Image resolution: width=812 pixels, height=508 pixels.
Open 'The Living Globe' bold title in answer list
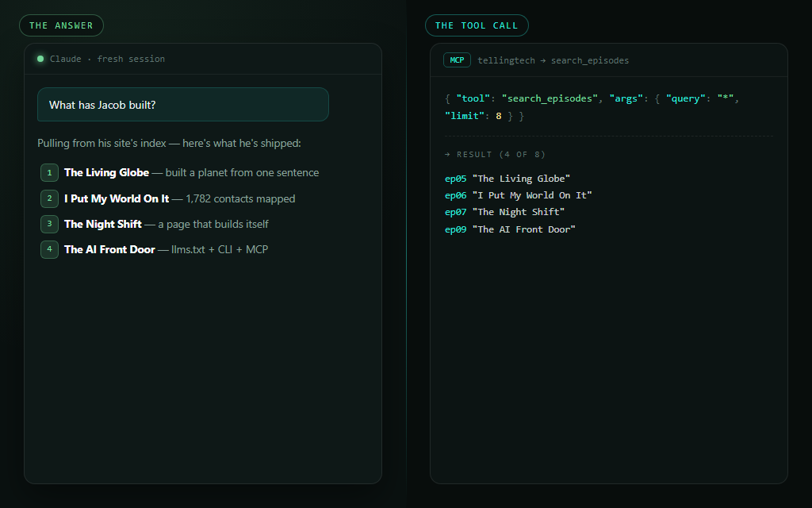pyautogui.click(x=107, y=172)
